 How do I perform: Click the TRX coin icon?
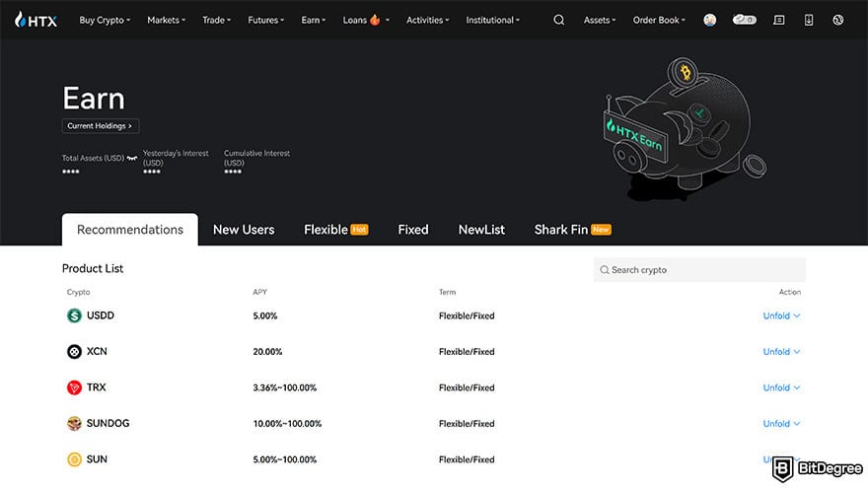[x=74, y=387]
